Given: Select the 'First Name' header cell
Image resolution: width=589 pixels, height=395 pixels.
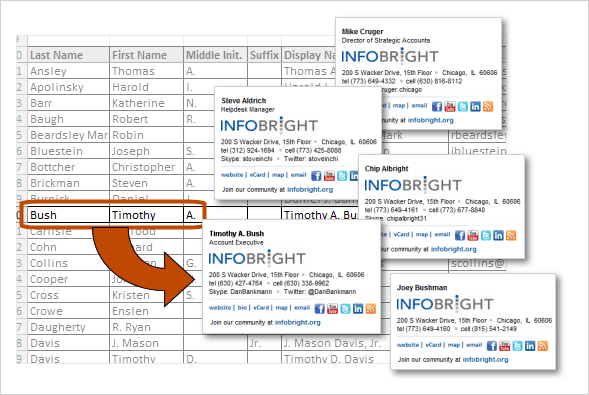Looking at the screenshot, I should (x=146, y=55).
